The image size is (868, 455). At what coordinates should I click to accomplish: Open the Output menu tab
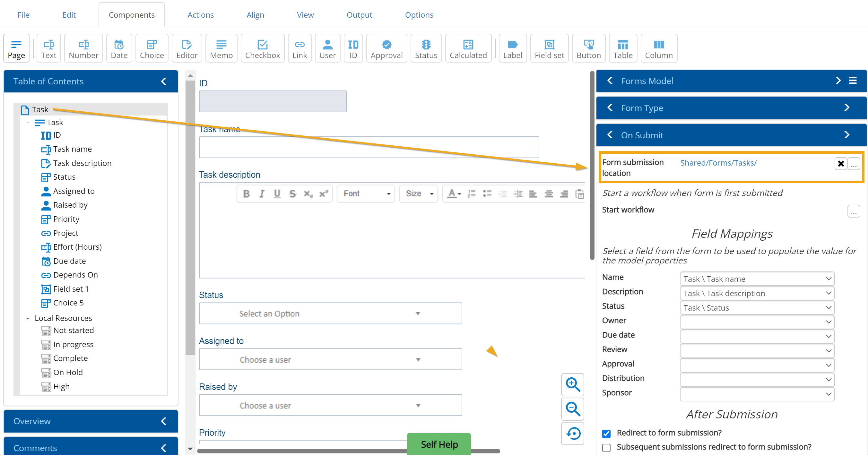359,15
